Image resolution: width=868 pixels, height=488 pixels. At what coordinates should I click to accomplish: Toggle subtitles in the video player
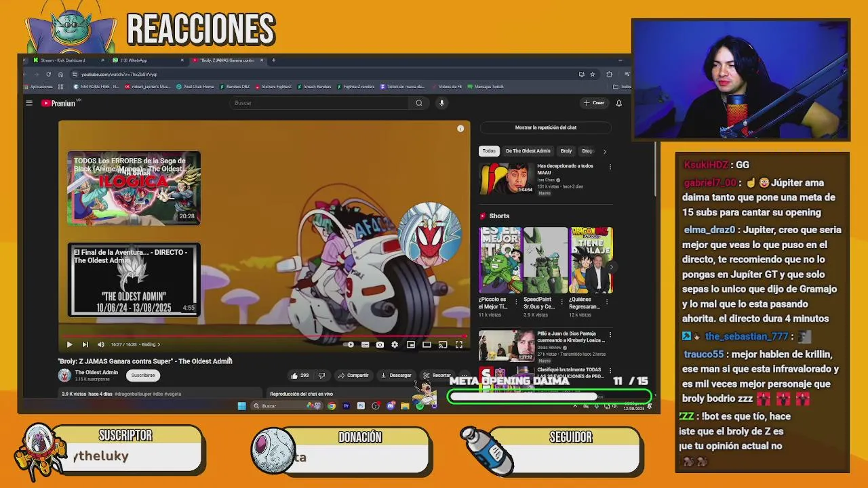tap(365, 344)
